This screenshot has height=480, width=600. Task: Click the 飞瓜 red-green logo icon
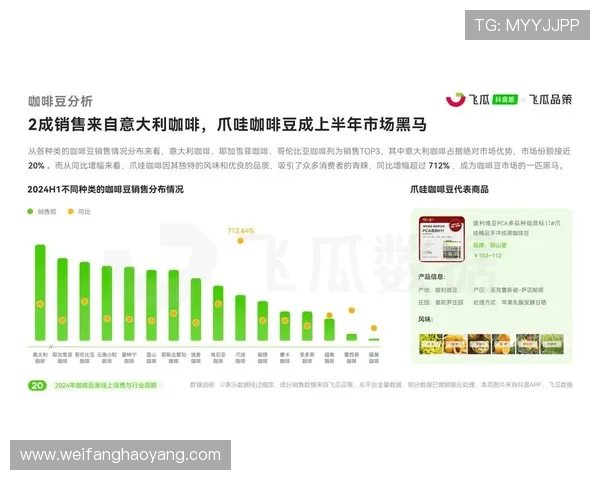(455, 100)
